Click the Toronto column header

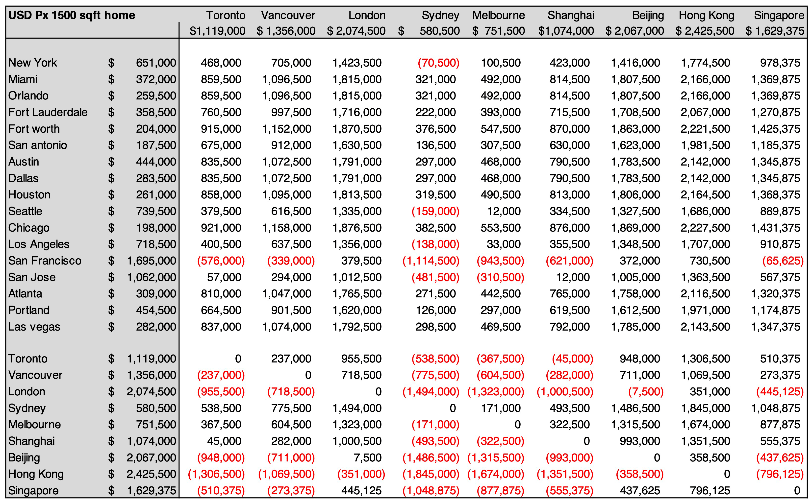pyautogui.click(x=226, y=15)
